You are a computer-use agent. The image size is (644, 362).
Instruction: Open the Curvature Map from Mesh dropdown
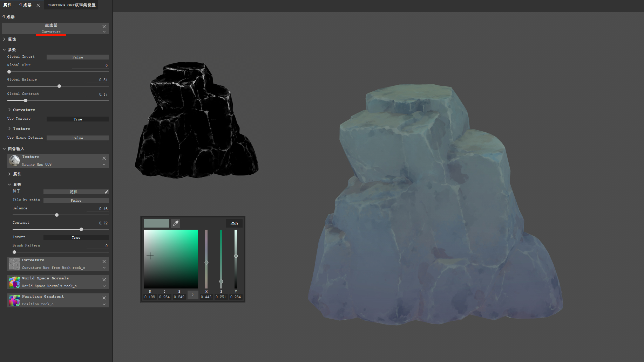click(x=104, y=268)
